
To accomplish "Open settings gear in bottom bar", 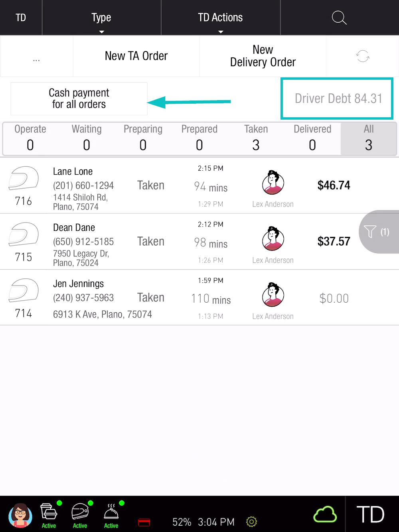I will pos(251,522).
